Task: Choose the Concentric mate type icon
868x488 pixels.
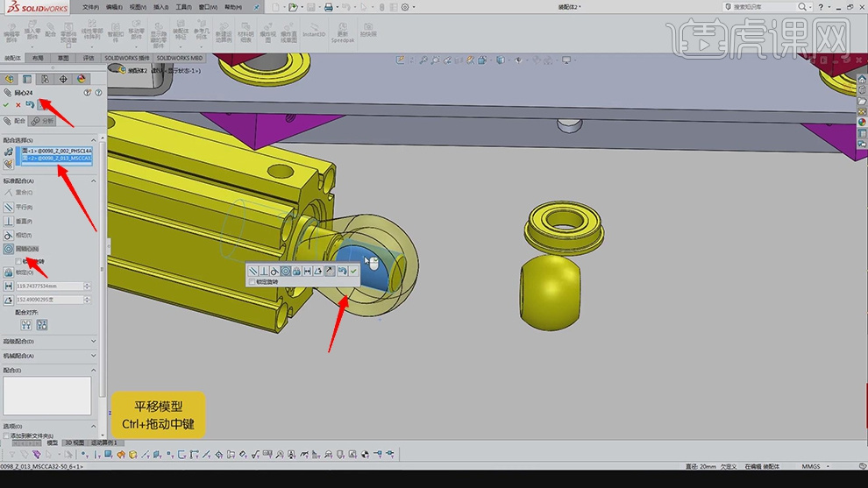Action: (x=9, y=249)
